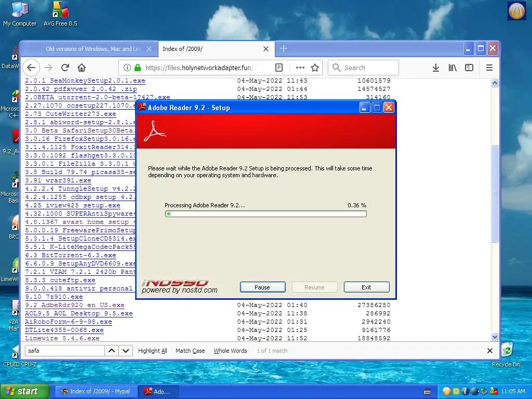Toggle reader view icon
Viewport: 532px width, 399px height.
coord(279,68)
